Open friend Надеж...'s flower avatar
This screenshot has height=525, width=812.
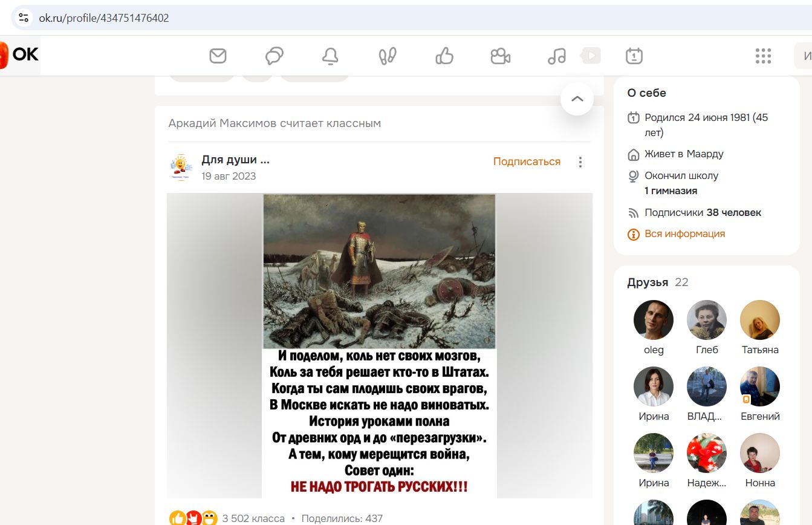707,453
